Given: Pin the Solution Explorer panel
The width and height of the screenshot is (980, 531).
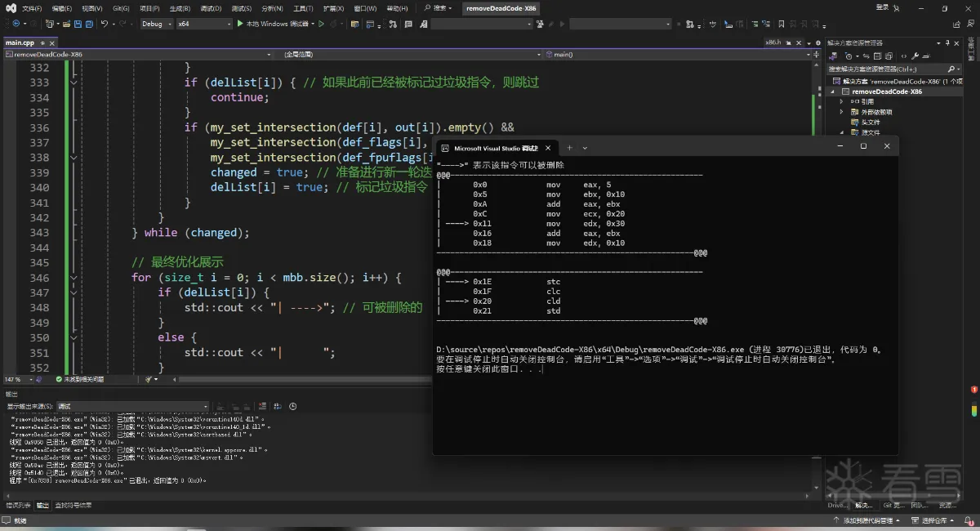Looking at the screenshot, I should [x=948, y=42].
